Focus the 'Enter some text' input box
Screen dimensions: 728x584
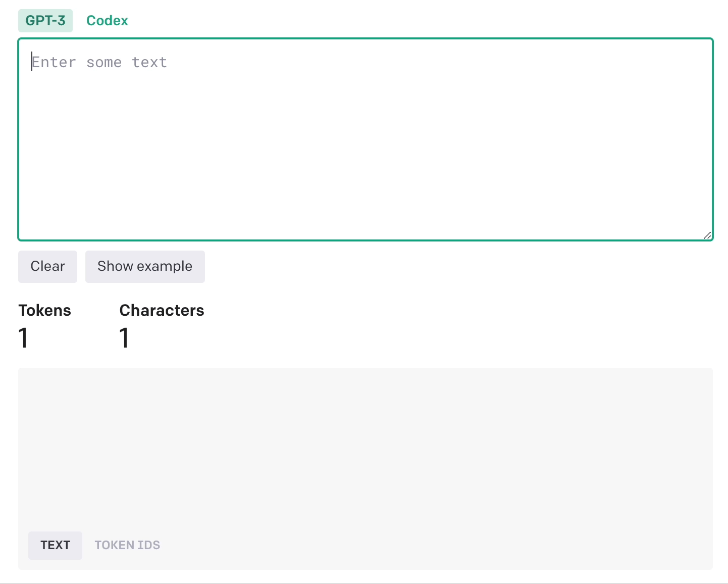click(366, 139)
